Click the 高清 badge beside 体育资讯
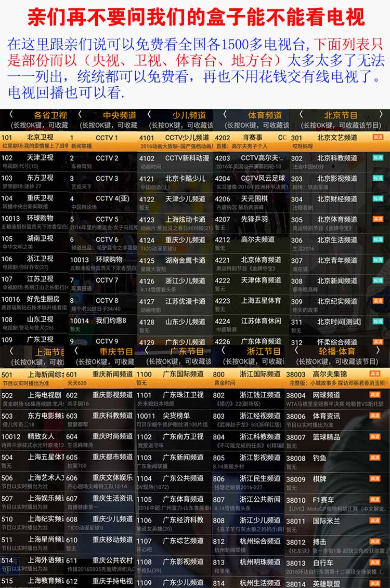The image size is (390, 588). [x=374, y=416]
